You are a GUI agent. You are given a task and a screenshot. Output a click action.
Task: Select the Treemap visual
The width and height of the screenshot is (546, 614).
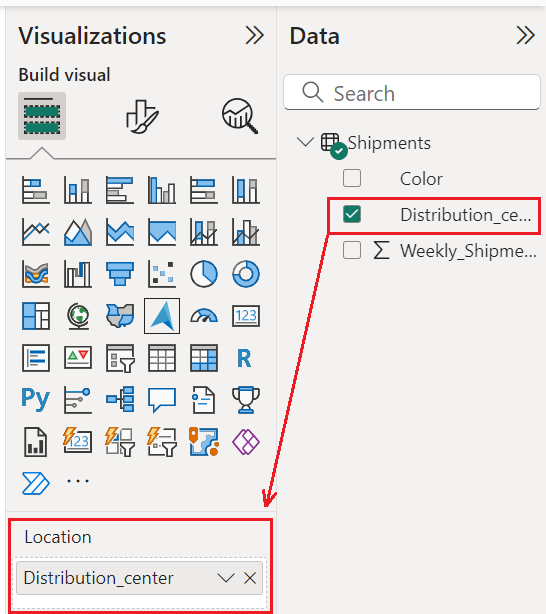click(36, 316)
